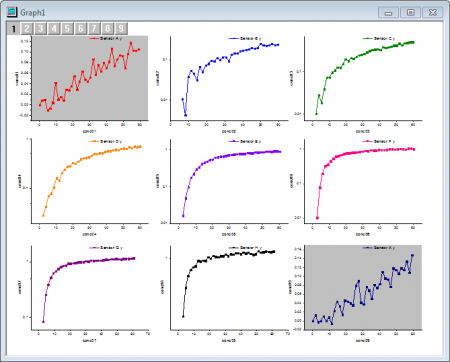This screenshot has width=450, height=362.
Task: Activate layer 4 icon
Action: click(x=54, y=28)
